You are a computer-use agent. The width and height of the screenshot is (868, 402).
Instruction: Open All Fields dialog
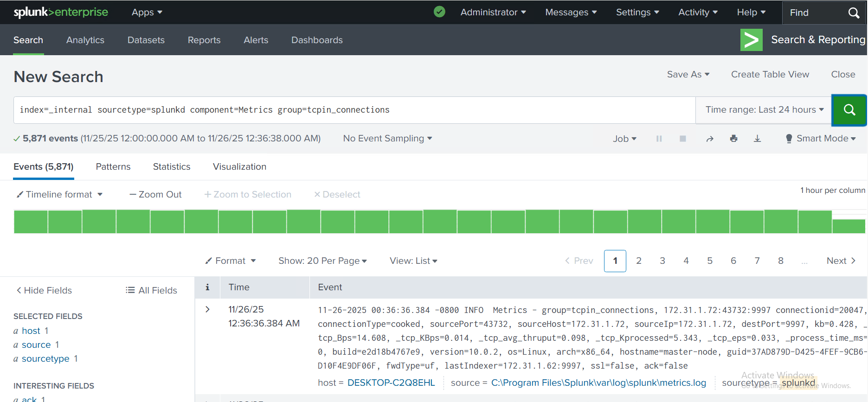click(x=151, y=291)
